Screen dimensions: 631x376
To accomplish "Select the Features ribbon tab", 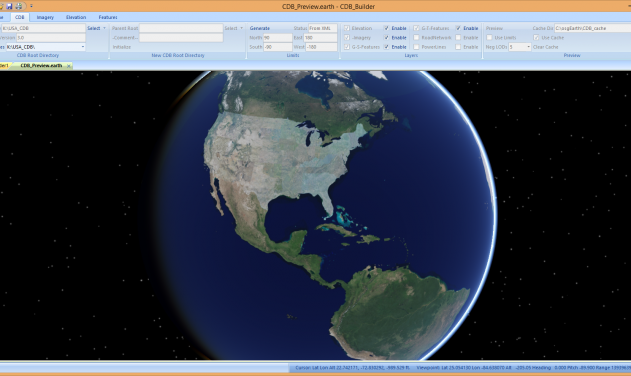I will [108, 17].
